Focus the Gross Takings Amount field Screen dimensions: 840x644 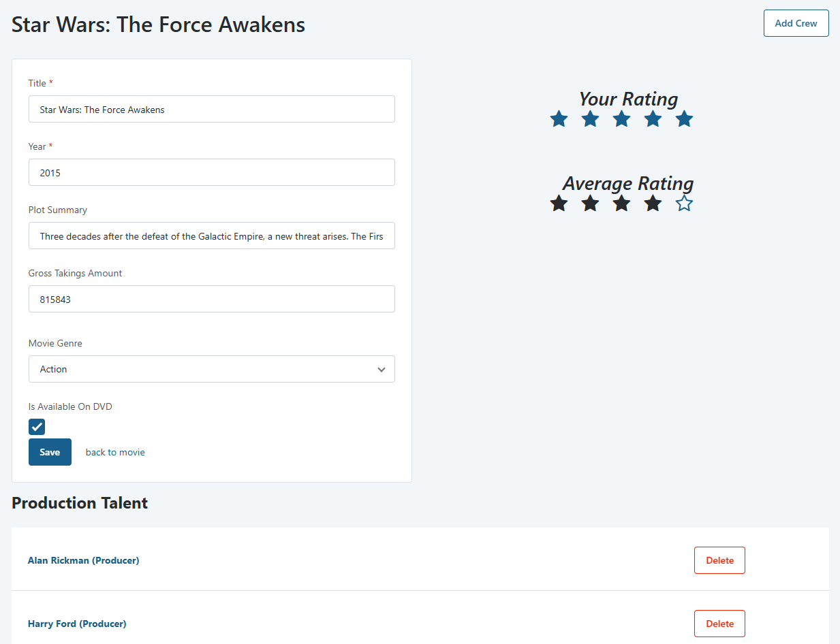(x=211, y=299)
